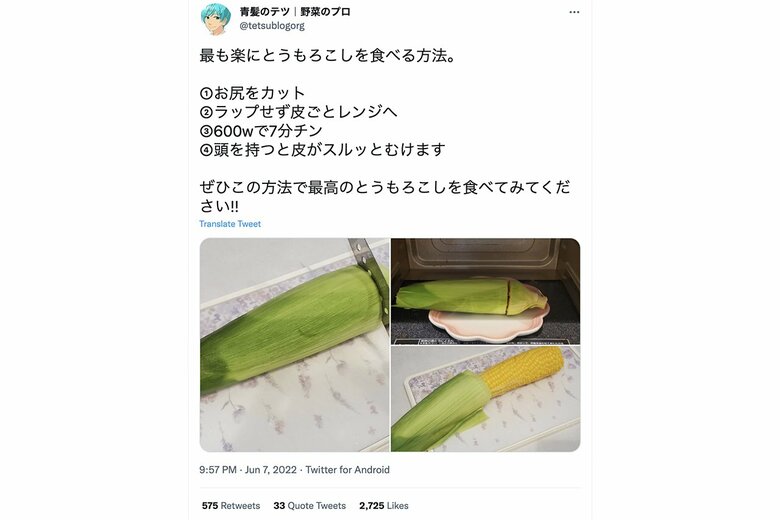View the 2,725 Likes list
This screenshot has height=520, width=780.
coord(384,506)
